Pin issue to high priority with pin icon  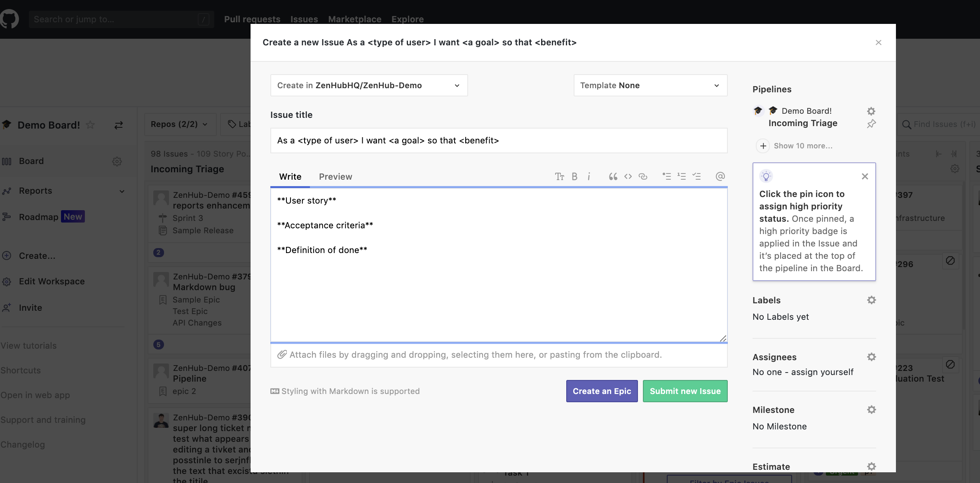point(871,124)
